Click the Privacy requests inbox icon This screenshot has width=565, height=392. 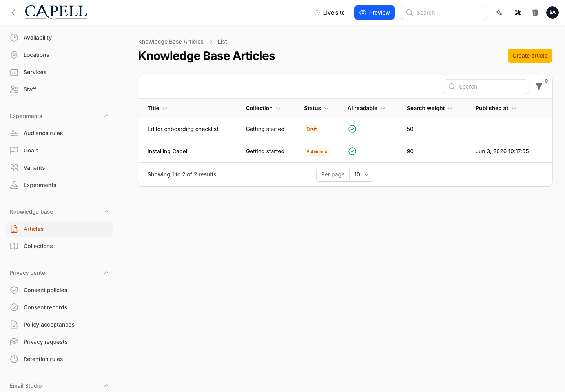click(14, 342)
